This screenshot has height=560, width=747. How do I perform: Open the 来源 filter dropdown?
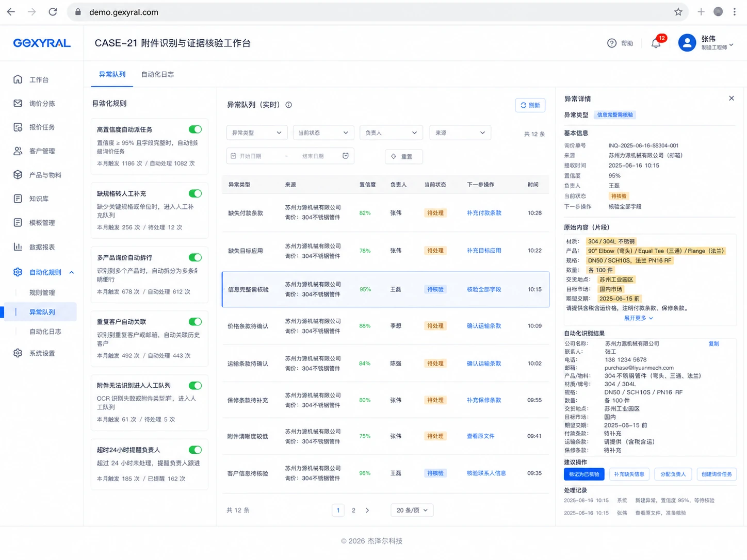click(x=460, y=133)
